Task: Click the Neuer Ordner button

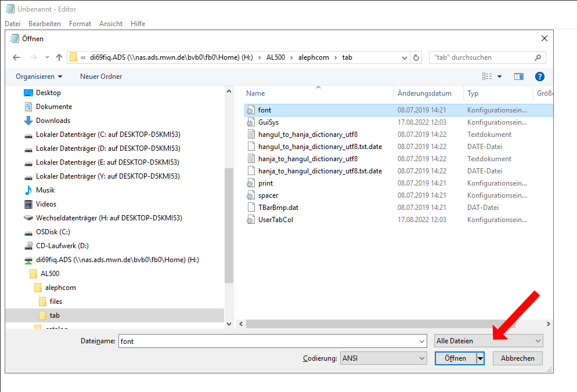Action: [101, 77]
